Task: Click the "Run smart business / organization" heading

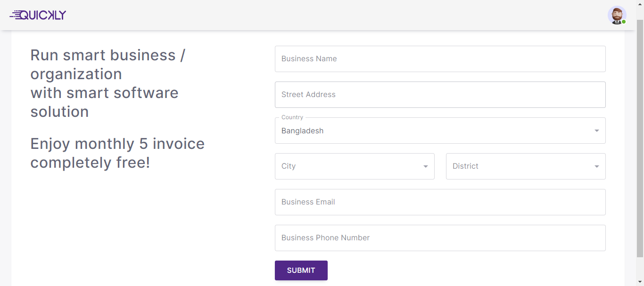Action: (x=107, y=65)
